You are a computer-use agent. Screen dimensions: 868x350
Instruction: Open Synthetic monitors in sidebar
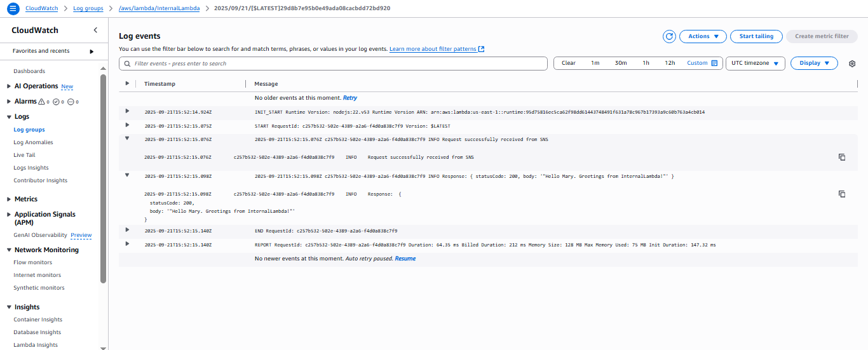click(x=39, y=288)
